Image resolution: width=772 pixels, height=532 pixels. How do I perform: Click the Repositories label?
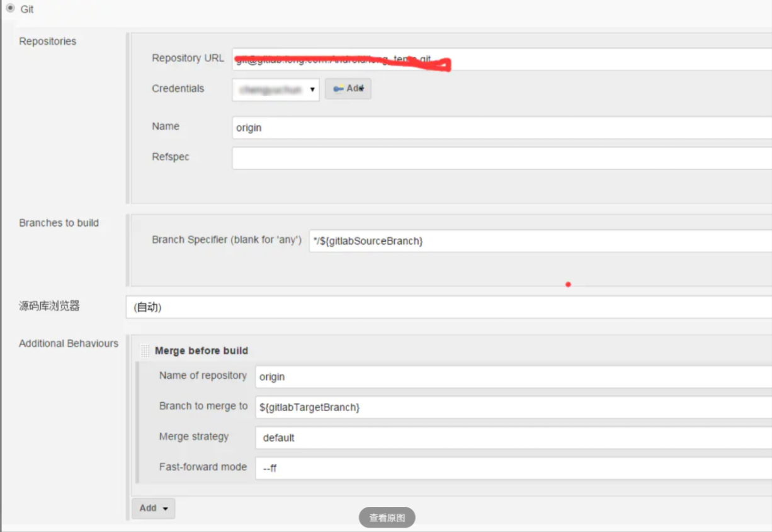(x=48, y=42)
